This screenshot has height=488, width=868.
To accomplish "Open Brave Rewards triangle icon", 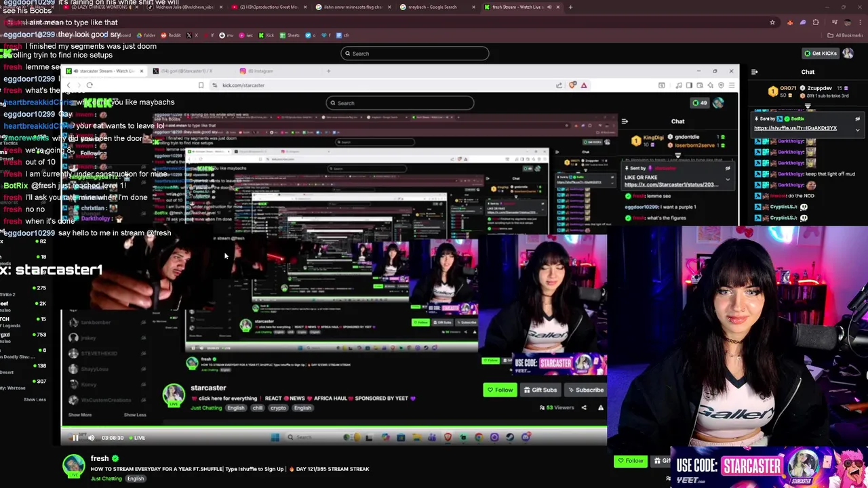I will pos(584,85).
